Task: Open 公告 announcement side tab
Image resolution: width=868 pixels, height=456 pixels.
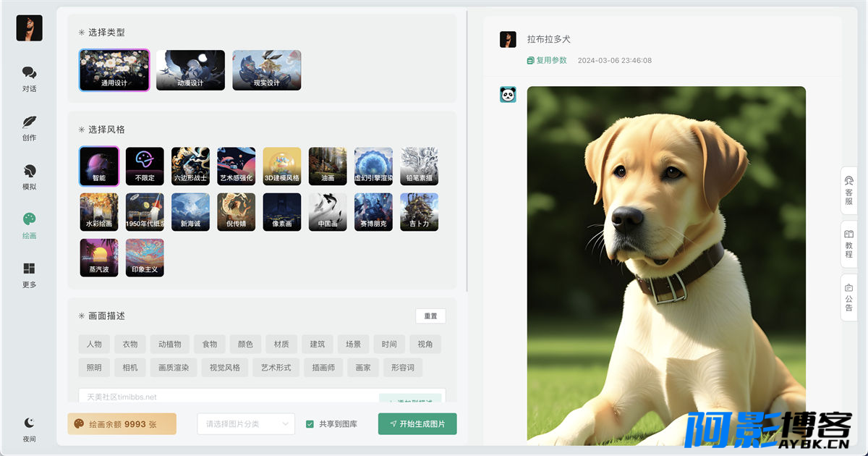Action: 849,297
